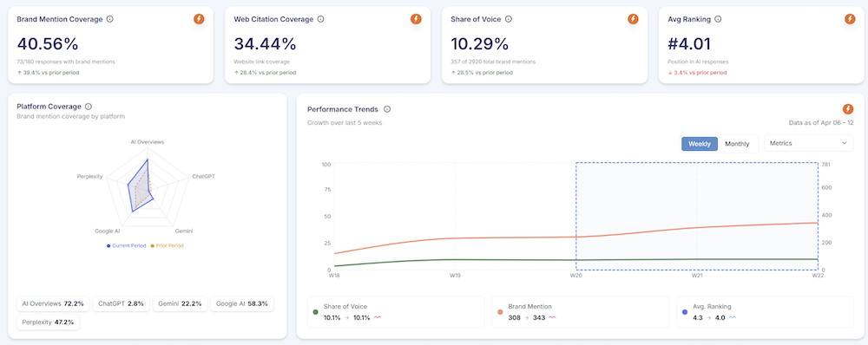The width and height of the screenshot is (868, 345).
Task: Select the AI Overviews 72.2% chip
Action: 53,303
